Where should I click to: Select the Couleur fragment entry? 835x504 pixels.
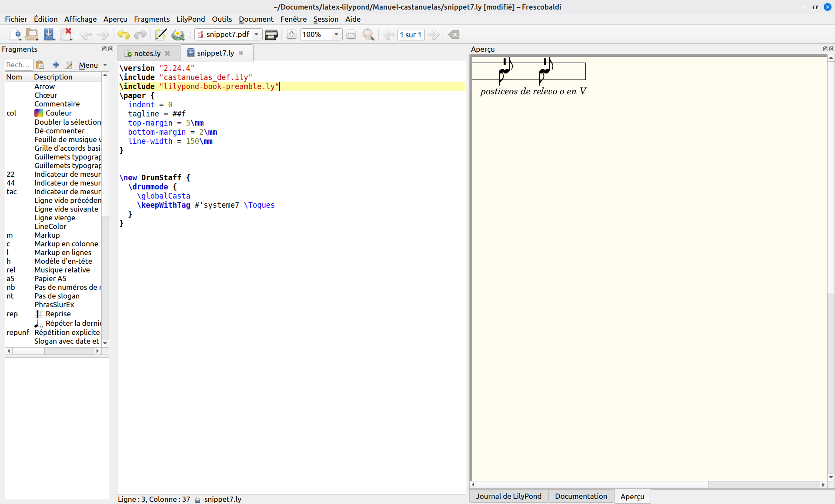[x=58, y=113]
